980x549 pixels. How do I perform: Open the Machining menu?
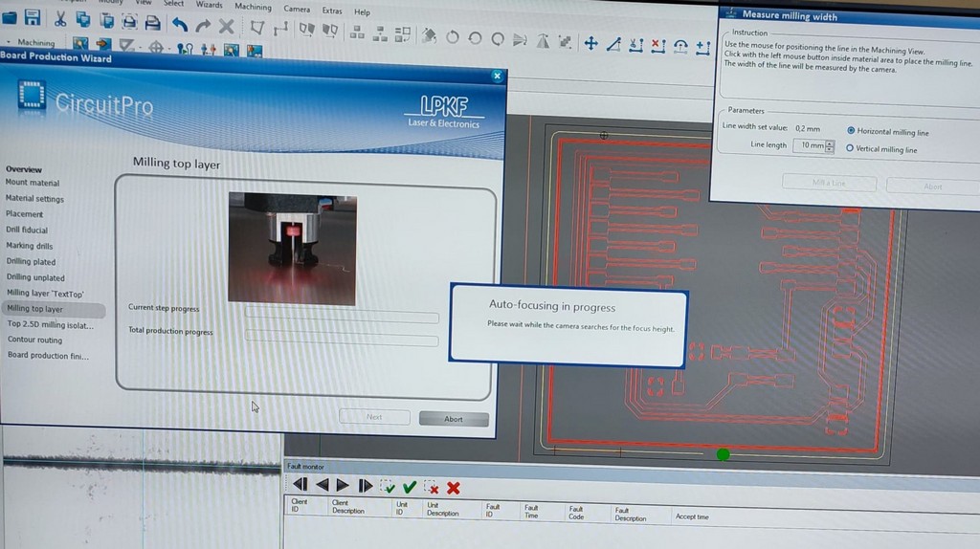tap(253, 7)
